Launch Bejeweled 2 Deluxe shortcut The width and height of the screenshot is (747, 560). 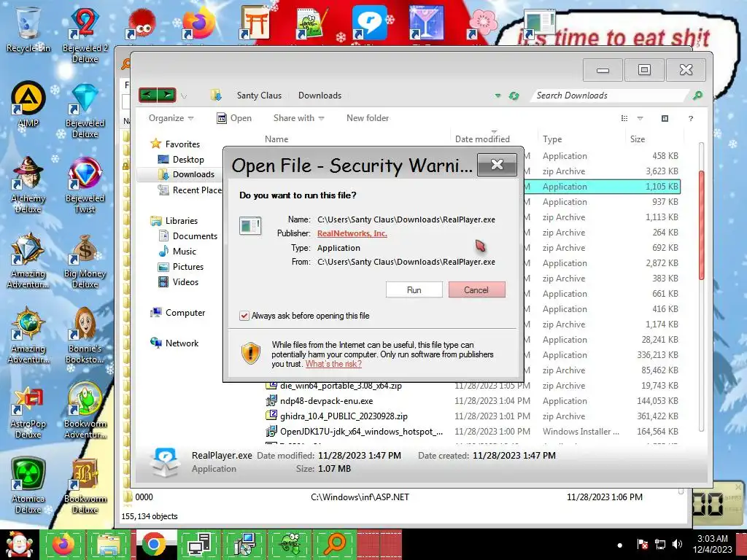click(x=85, y=34)
